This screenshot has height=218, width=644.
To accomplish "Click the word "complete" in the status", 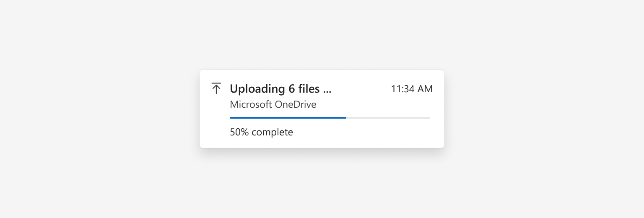I will pyautogui.click(x=273, y=132).
